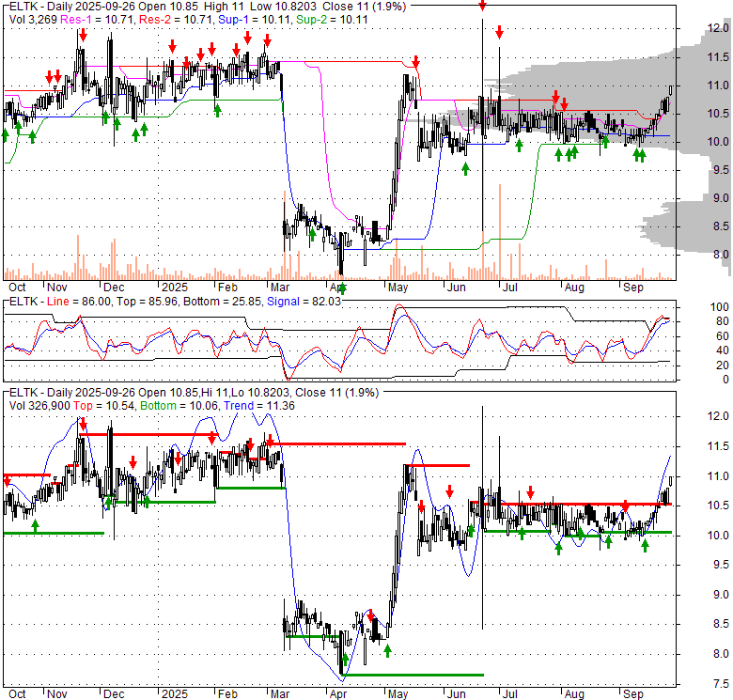Click '100' on the oscillator scale

pyautogui.click(x=719, y=307)
